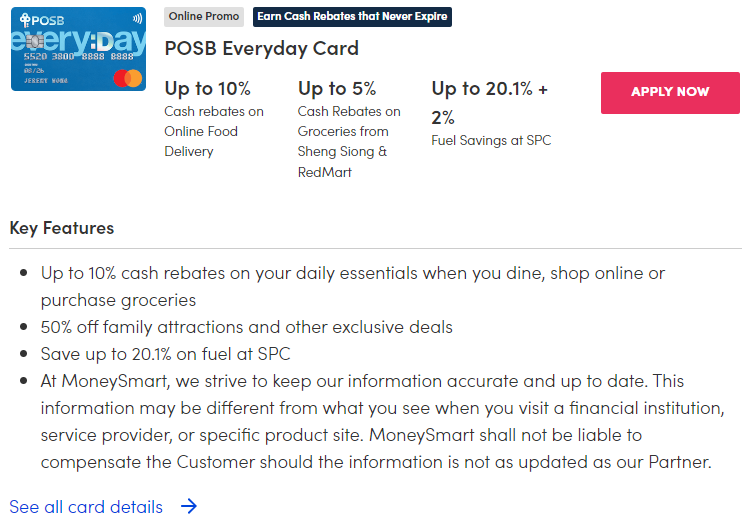
Task: Select the Earn Cash Rebates that Never Expire badge
Action: [351, 17]
